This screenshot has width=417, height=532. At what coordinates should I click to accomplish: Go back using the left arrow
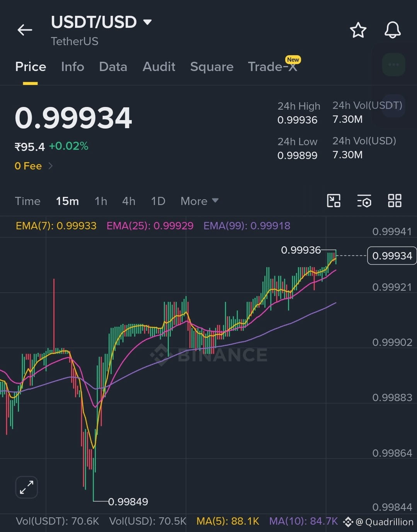pyautogui.click(x=25, y=30)
